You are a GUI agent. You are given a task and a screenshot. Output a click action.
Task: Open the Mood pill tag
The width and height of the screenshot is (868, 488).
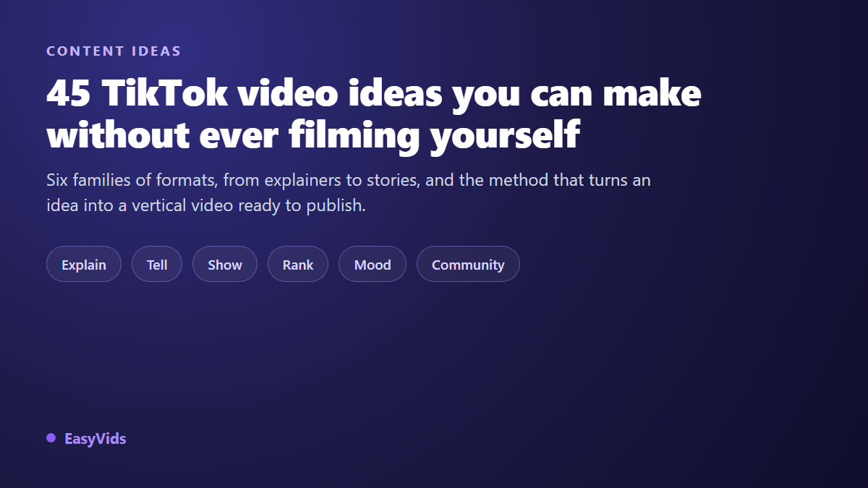point(373,265)
